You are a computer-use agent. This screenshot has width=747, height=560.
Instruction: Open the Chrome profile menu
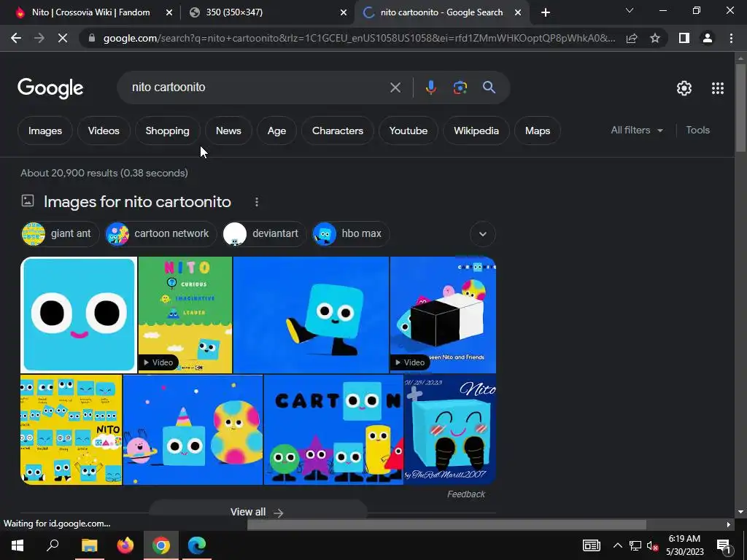tap(708, 38)
